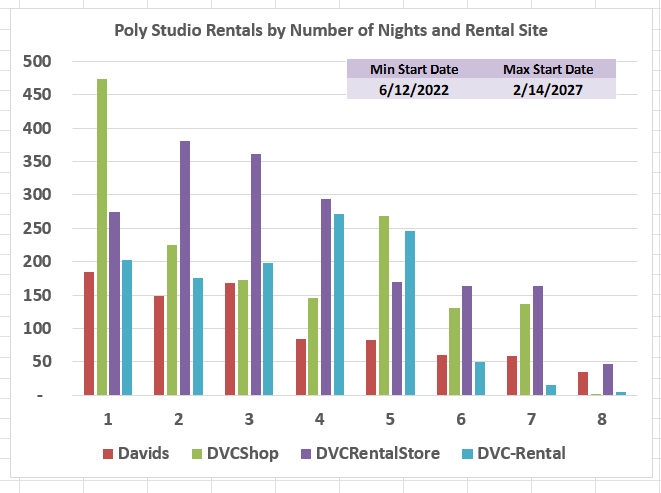
Task: Select the teal DVC-Rental legend swatch
Action: pyautogui.click(x=467, y=454)
